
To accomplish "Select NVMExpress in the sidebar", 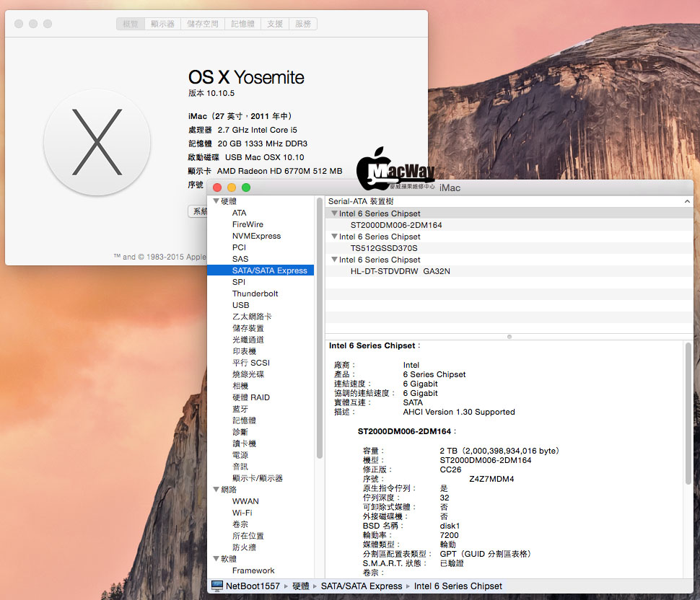I will tap(257, 236).
